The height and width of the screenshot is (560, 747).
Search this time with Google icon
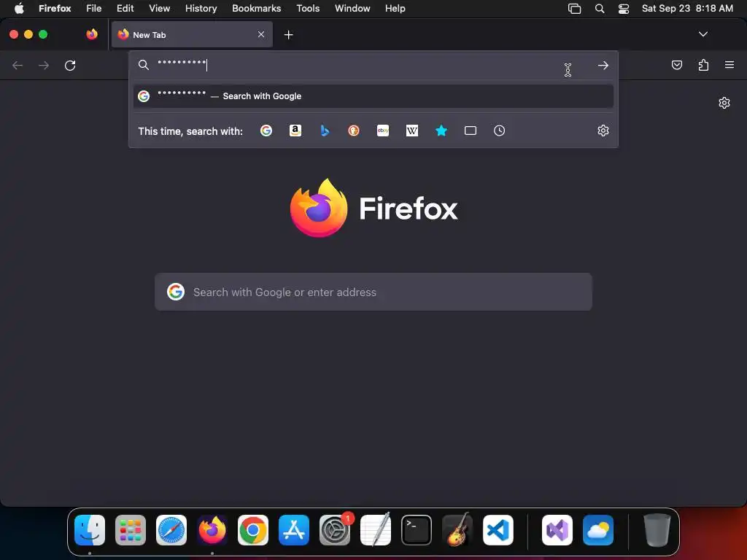[266, 131]
